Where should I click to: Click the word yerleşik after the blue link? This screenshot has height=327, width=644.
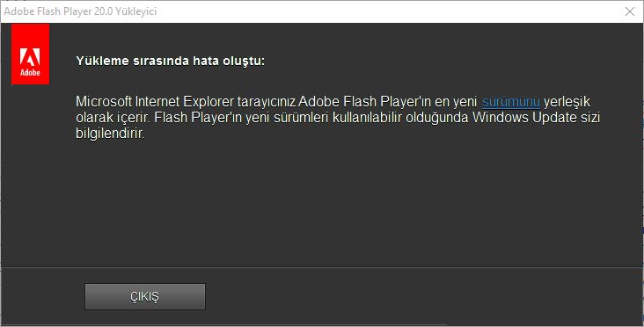pyautogui.click(x=567, y=101)
